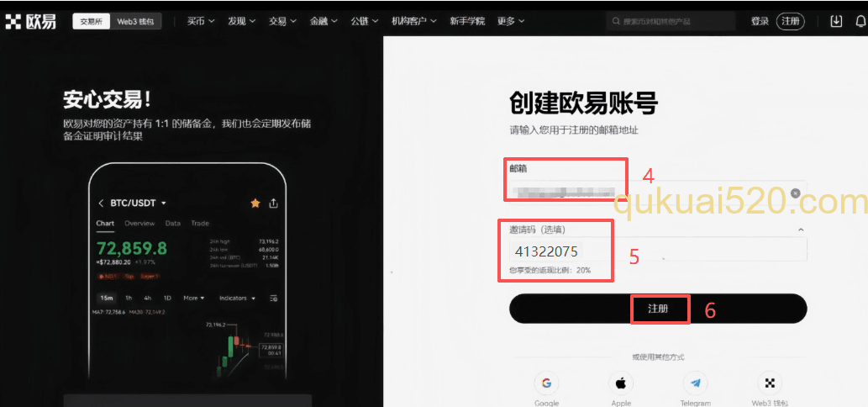Click the OKX 欧易 logo
This screenshot has width=868, height=407.
coord(31,22)
